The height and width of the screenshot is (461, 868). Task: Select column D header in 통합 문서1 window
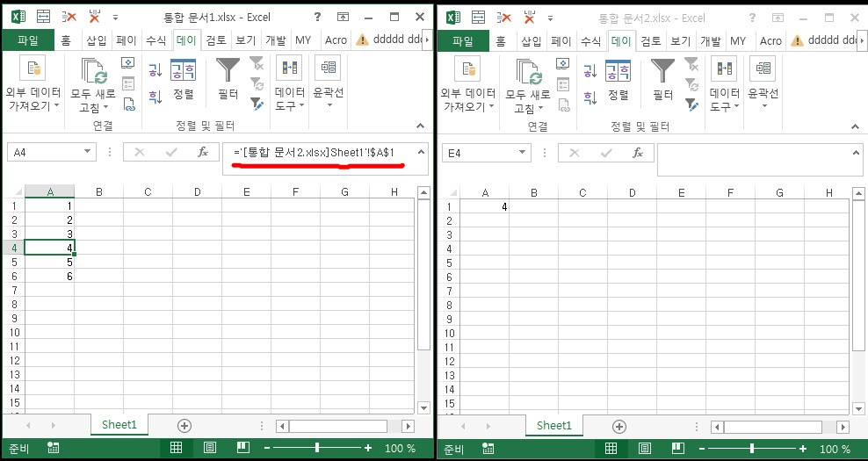coord(197,192)
